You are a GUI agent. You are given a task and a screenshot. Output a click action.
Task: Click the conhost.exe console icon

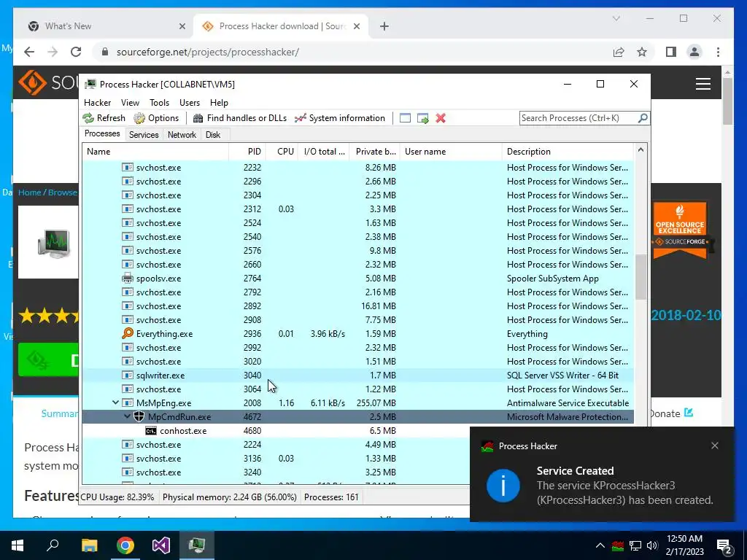click(x=150, y=431)
